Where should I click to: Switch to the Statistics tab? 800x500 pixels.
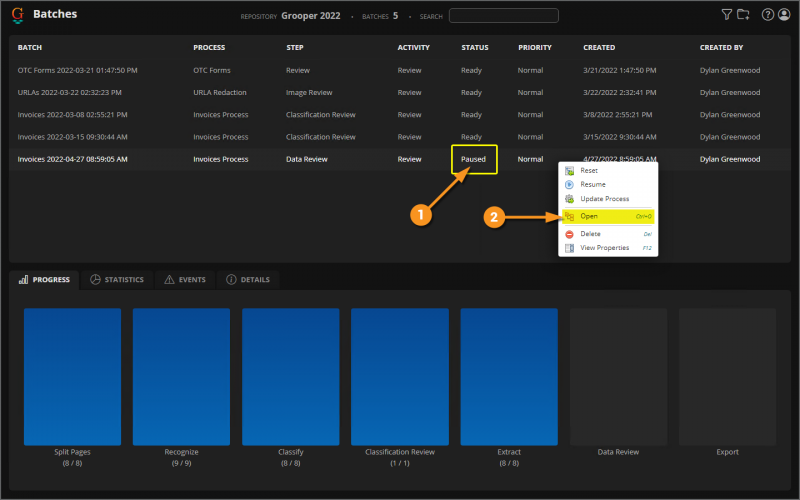pyautogui.click(x=117, y=280)
